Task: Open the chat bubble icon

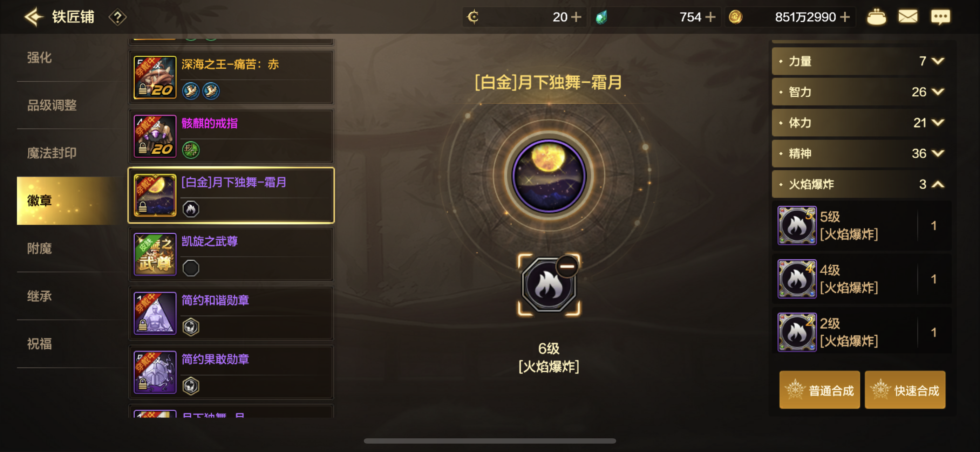Action: point(940,17)
